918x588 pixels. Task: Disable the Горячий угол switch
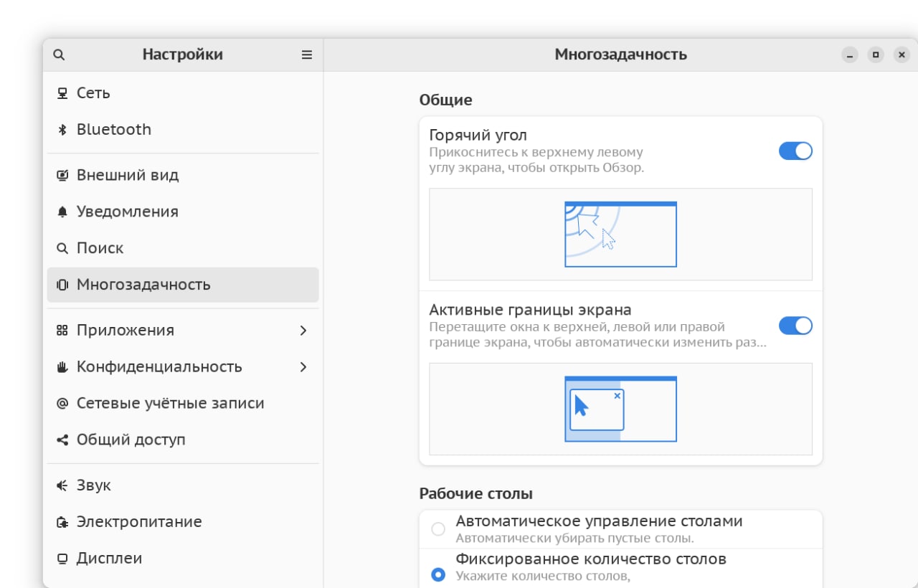point(795,151)
